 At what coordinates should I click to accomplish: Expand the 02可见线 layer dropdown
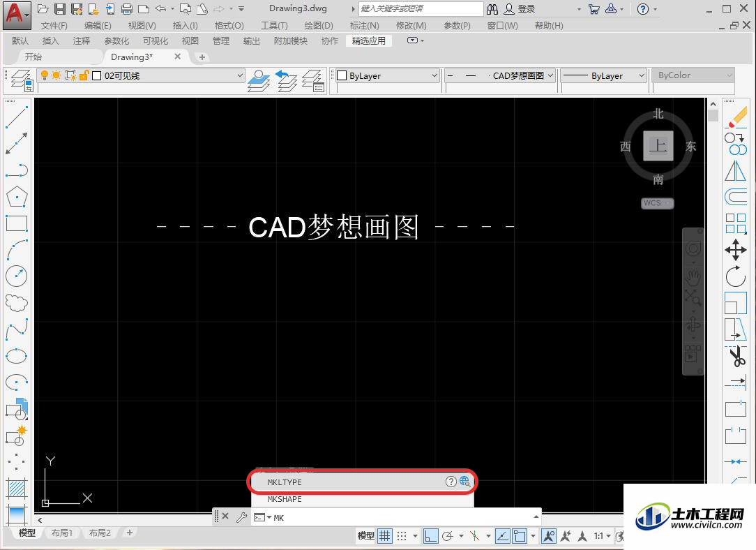[x=240, y=75]
